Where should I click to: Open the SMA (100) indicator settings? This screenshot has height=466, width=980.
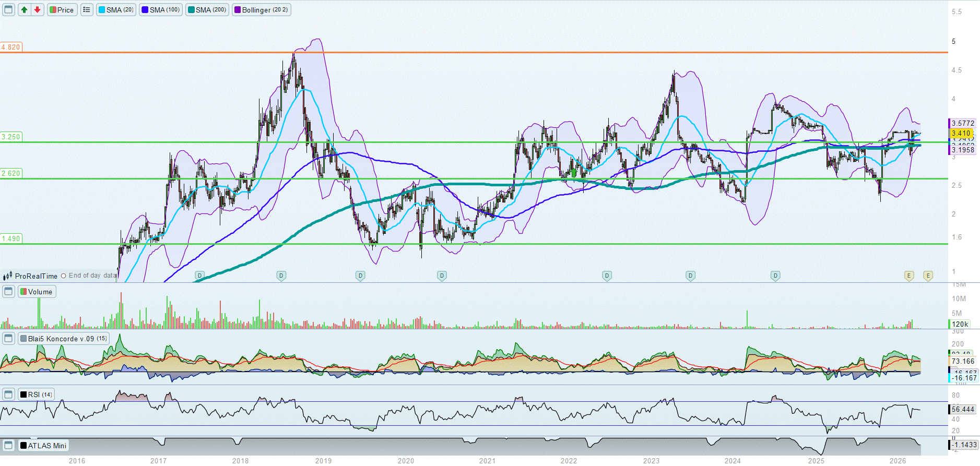pyautogui.click(x=161, y=9)
